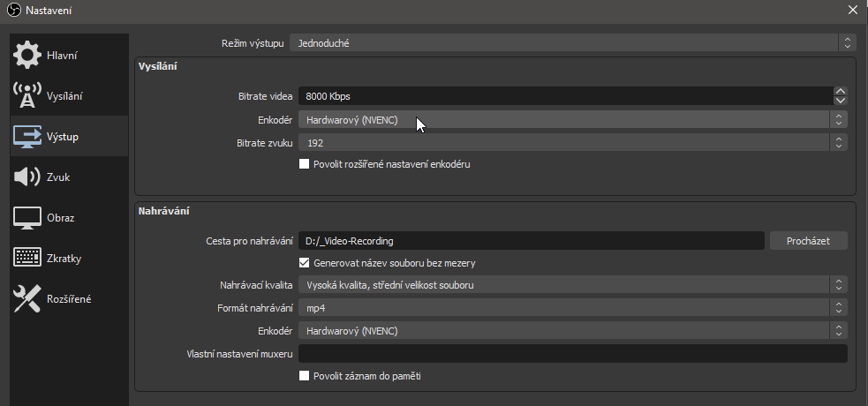
Task: Switch to the Zvuk settings tab
Action: pos(58,177)
